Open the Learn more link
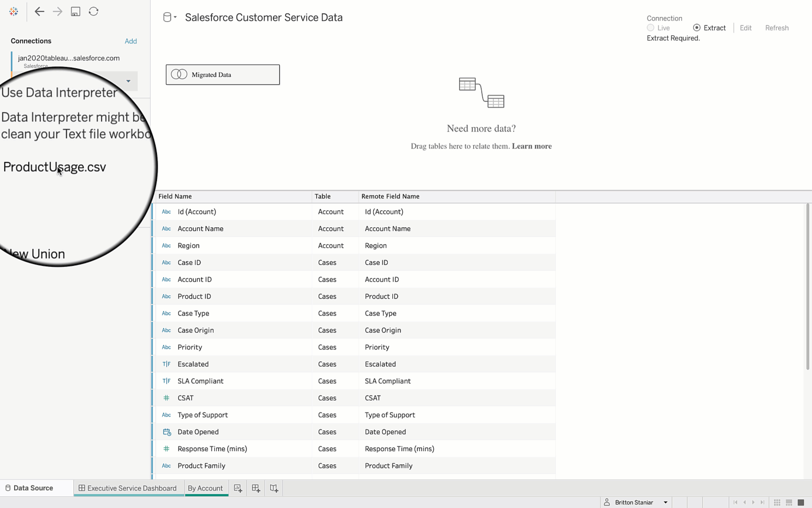 (531, 146)
